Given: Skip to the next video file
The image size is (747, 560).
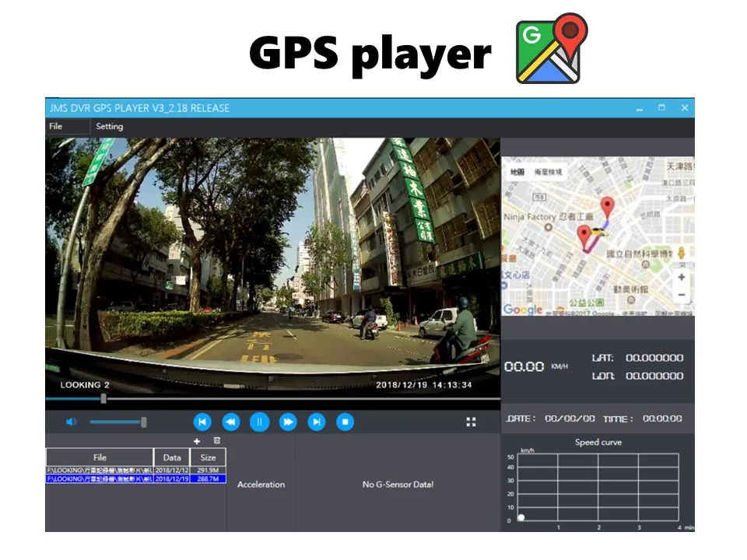Looking at the screenshot, I should tap(317, 422).
